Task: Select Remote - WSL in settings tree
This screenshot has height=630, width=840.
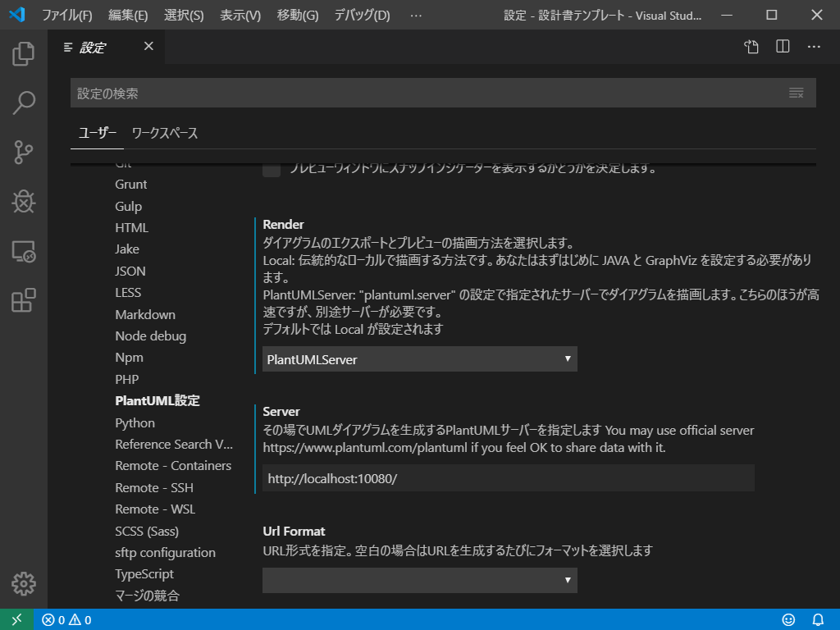Action: [x=155, y=509]
